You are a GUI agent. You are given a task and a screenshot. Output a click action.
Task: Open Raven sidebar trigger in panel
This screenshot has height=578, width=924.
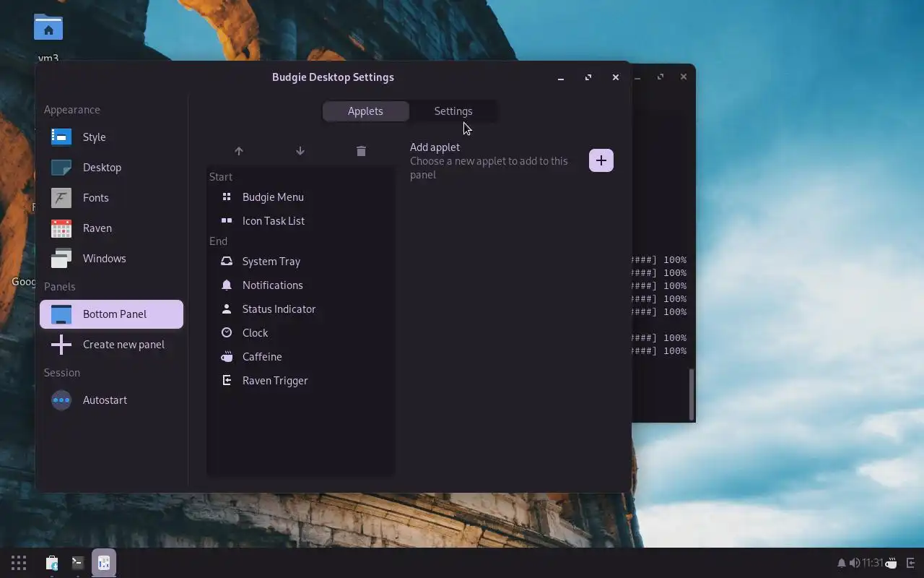coord(910,563)
